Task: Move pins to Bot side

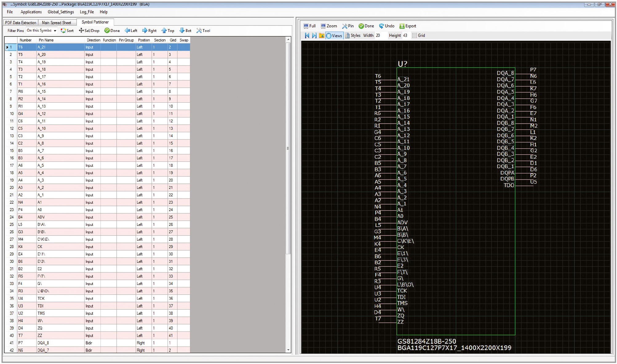Action: pos(185,30)
